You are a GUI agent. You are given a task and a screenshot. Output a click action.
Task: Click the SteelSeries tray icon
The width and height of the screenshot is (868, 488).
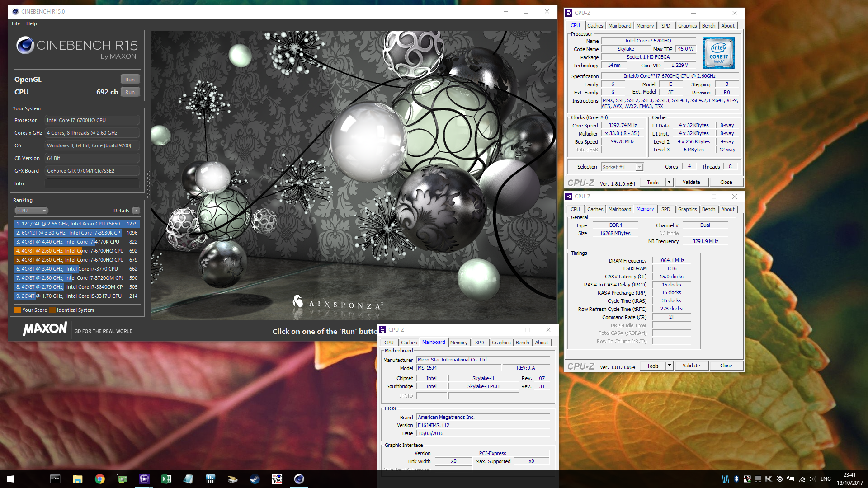[x=779, y=479]
